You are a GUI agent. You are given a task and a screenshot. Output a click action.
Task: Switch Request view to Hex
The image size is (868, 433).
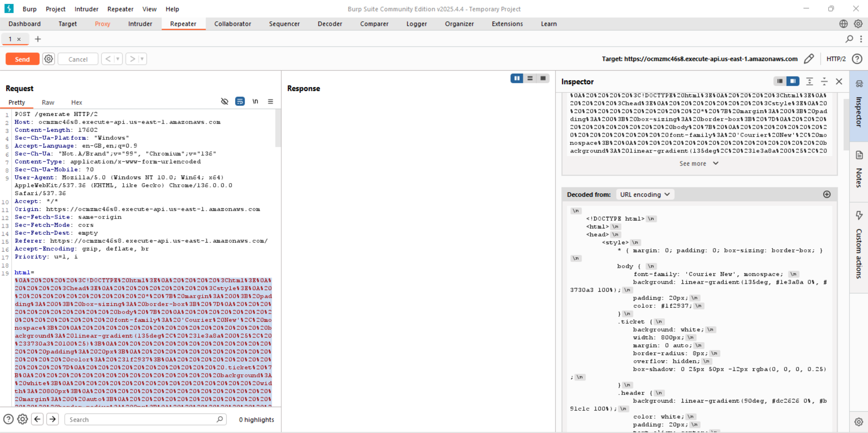click(x=77, y=103)
